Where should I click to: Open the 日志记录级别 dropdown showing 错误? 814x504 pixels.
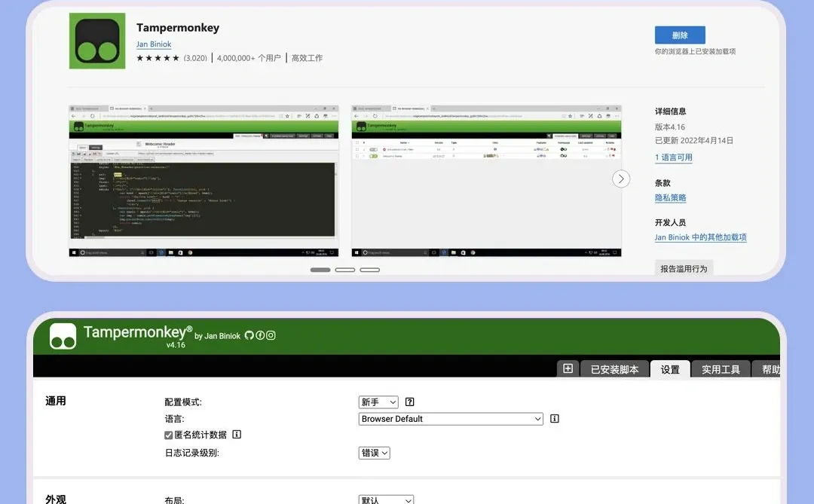(374, 453)
